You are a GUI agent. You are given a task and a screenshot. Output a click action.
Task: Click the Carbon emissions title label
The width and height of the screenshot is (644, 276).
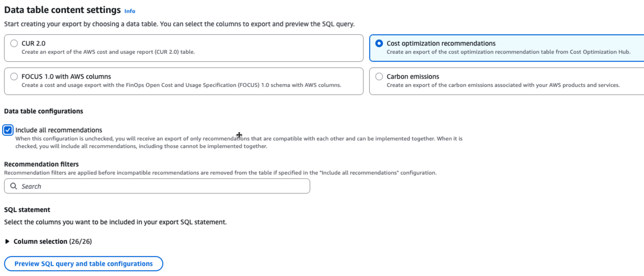click(413, 76)
